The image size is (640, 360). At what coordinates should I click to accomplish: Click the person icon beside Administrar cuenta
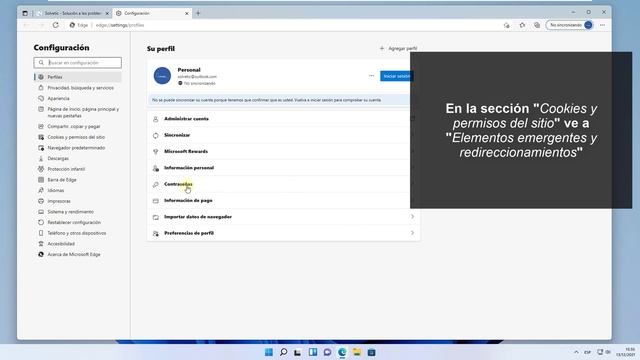(x=156, y=119)
